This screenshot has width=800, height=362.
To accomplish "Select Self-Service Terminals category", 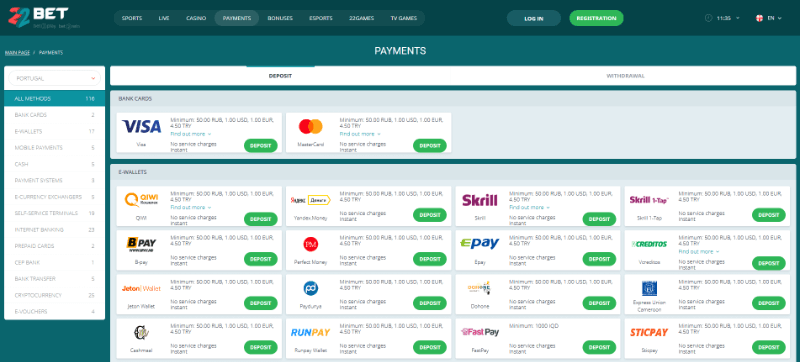I will [55, 213].
